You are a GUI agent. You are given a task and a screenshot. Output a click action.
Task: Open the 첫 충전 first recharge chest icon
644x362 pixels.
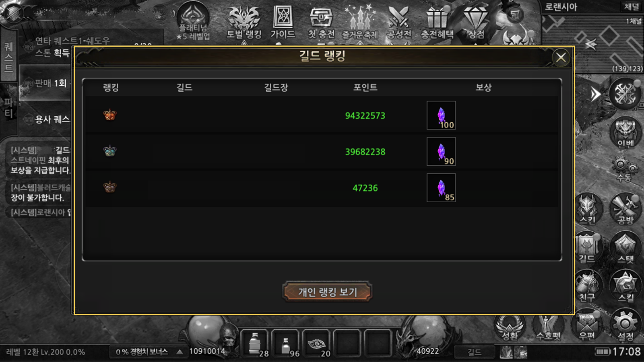pyautogui.click(x=321, y=22)
